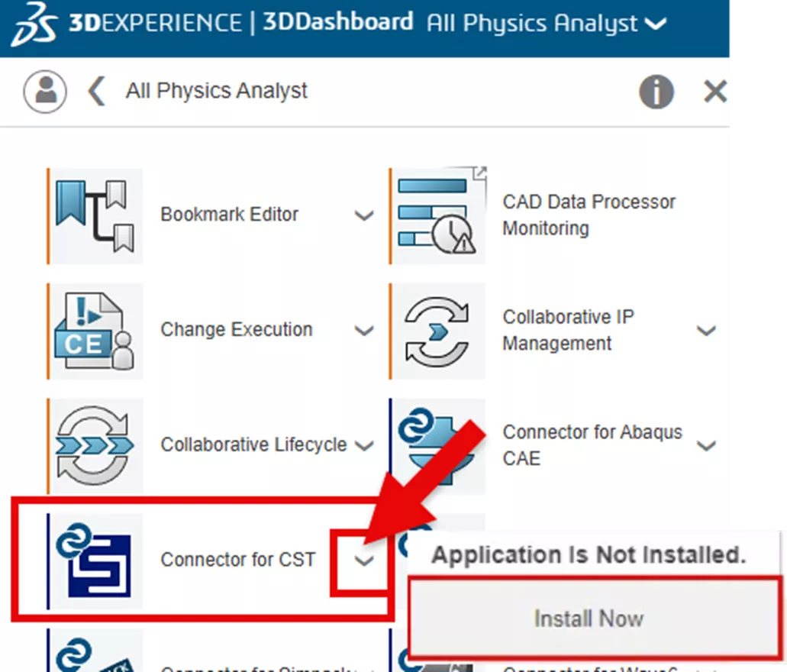Launch the Collaborative Lifecycle app icon
Screen dimensions: 787x672
pos(95,446)
